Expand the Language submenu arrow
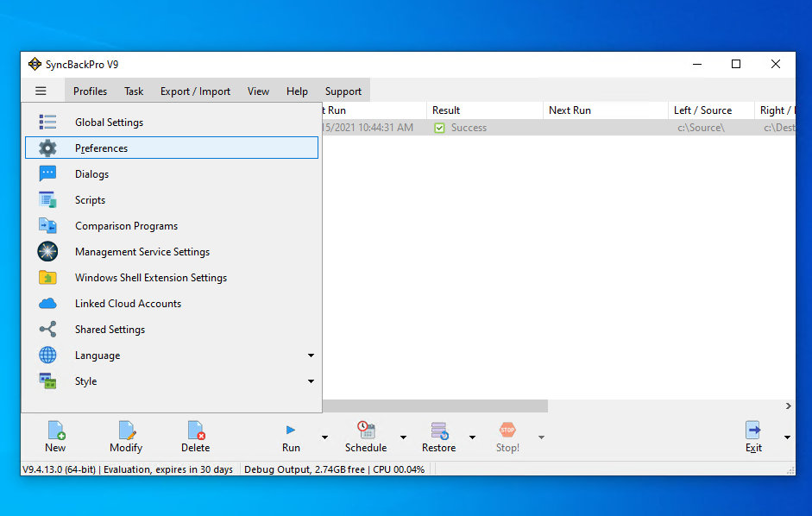 [x=311, y=356]
